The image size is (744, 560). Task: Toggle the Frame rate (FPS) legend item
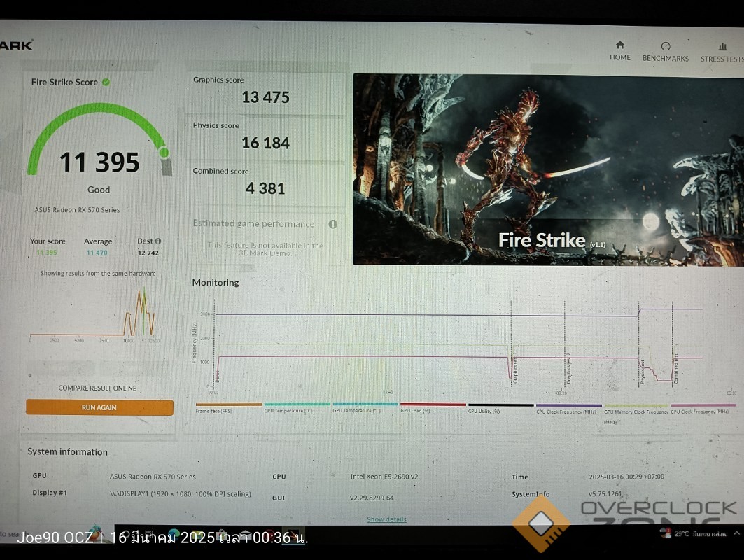[229, 407]
